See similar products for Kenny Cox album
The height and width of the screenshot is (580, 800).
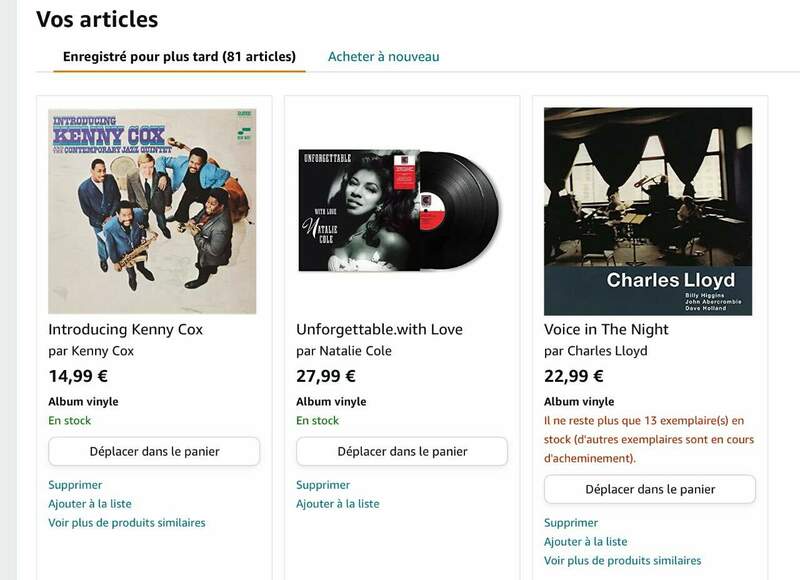(x=127, y=523)
